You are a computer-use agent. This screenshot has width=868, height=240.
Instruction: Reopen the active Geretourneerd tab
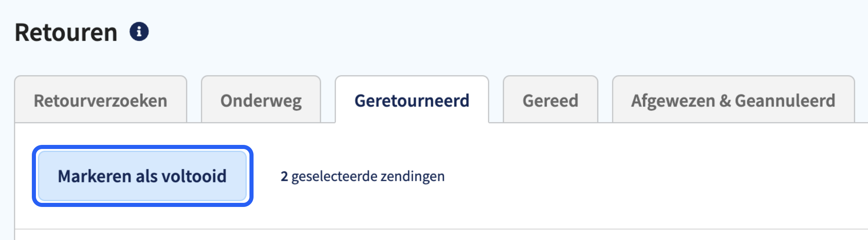412,99
